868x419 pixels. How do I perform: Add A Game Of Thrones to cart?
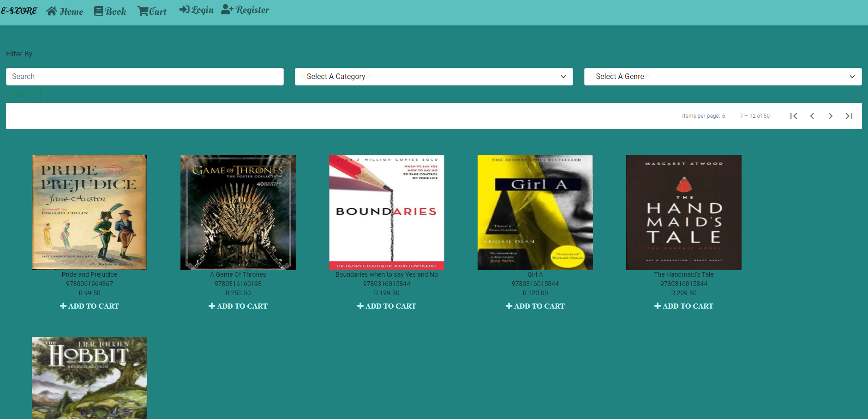point(238,306)
